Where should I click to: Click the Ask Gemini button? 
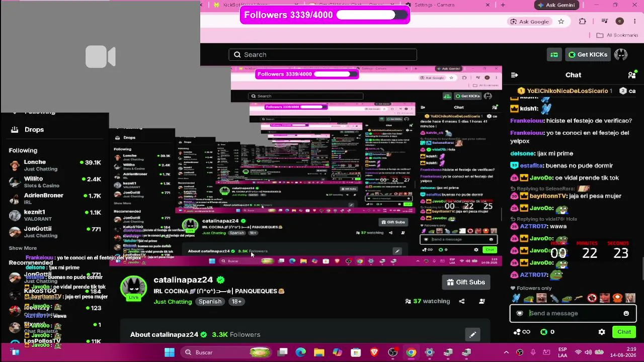(556, 5)
